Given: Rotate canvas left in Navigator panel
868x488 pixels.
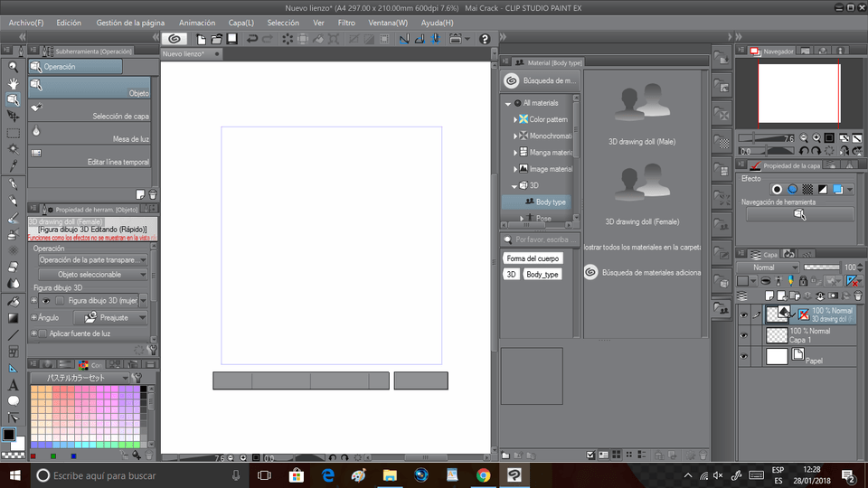Looking at the screenshot, I should [804, 151].
